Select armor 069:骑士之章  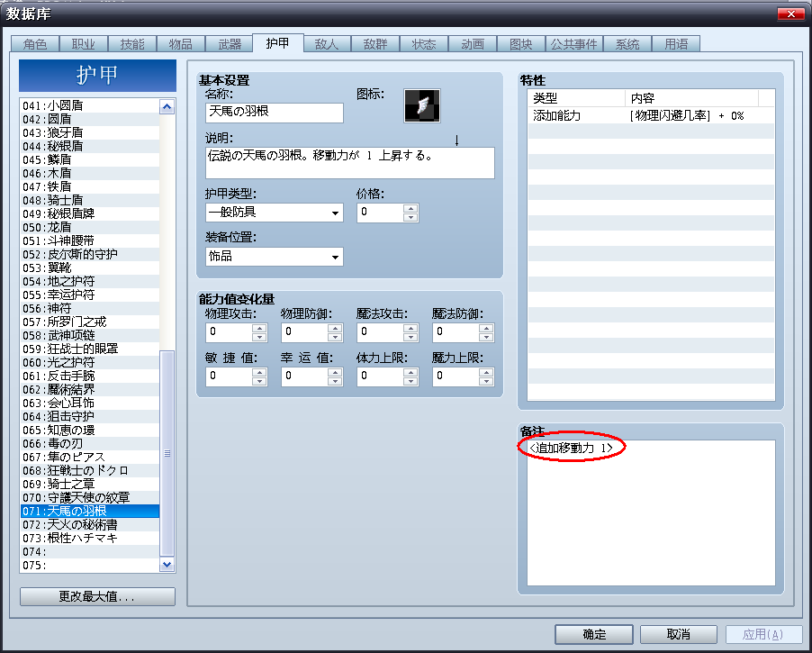pyautogui.click(x=90, y=484)
